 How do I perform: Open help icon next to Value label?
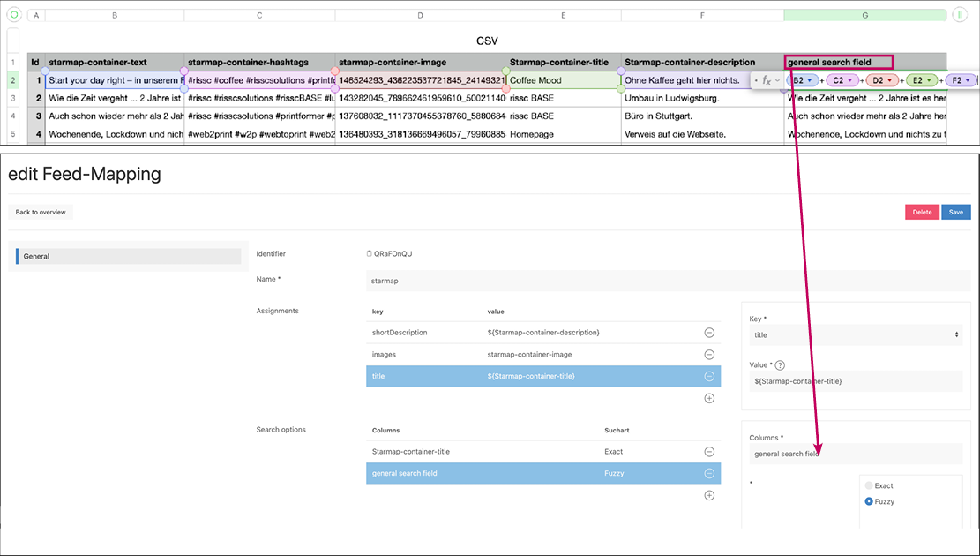tap(780, 365)
